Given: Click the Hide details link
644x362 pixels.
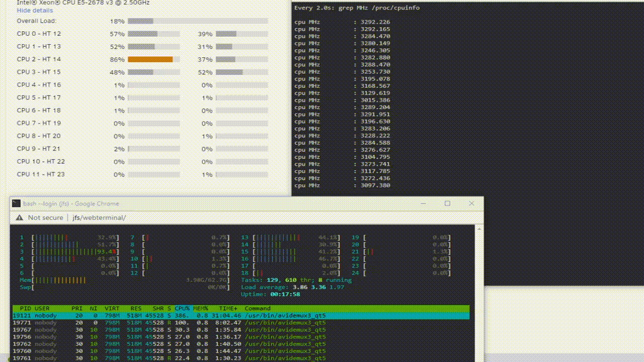Looking at the screenshot, I should click(x=35, y=10).
